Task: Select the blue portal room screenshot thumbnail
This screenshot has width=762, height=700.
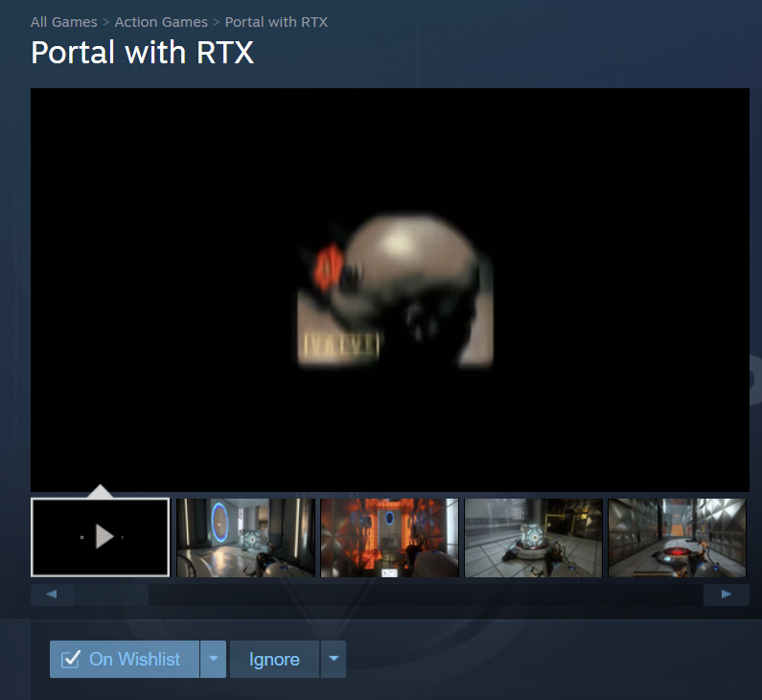Action: (x=246, y=538)
